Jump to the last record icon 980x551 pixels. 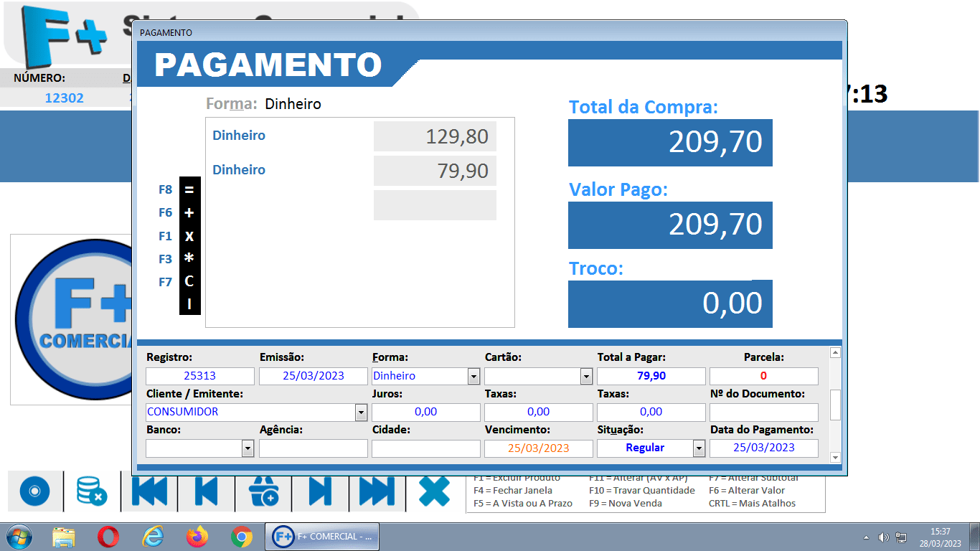click(x=377, y=491)
